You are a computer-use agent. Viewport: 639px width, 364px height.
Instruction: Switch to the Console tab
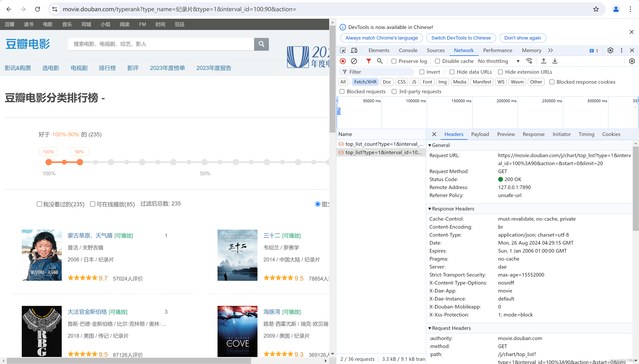click(408, 51)
